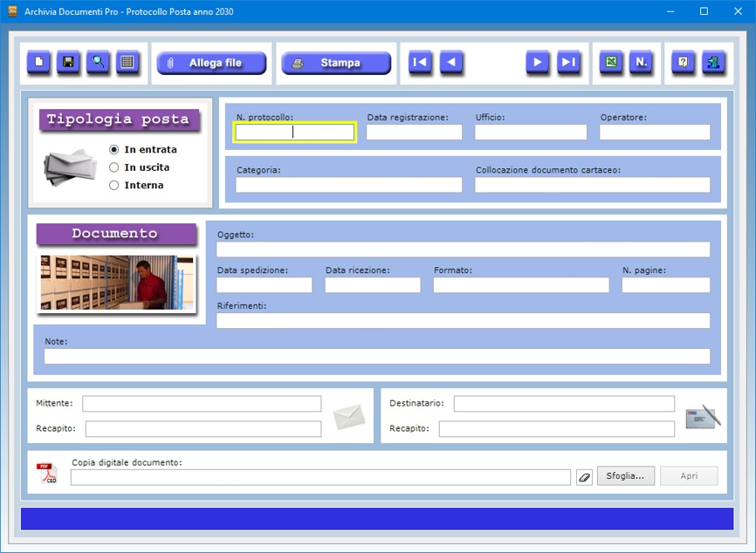Click the Tipologia posta heading
Viewport: 756px width, 553px height.
coord(118,119)
